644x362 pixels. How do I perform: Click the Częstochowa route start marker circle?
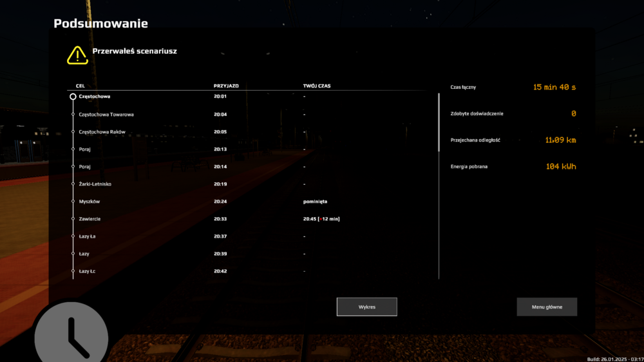coord(73,97)
